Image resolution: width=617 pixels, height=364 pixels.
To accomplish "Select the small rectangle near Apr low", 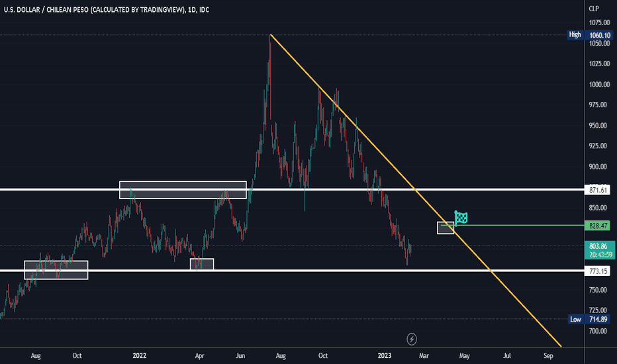I will (202, 264).
